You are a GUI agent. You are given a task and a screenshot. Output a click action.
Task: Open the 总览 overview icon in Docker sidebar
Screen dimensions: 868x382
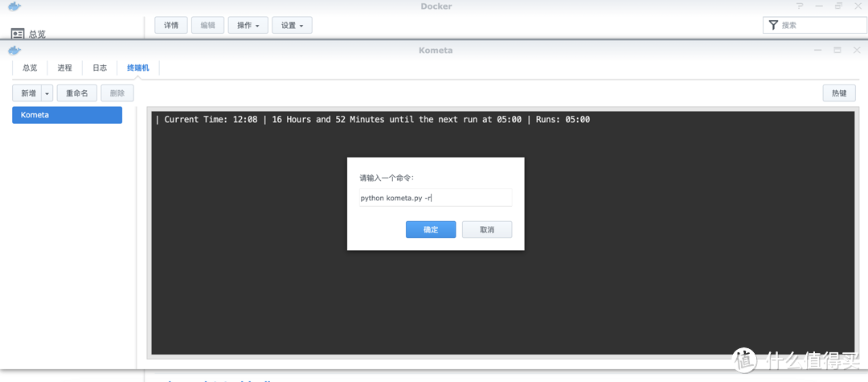[x=18, y=34]
